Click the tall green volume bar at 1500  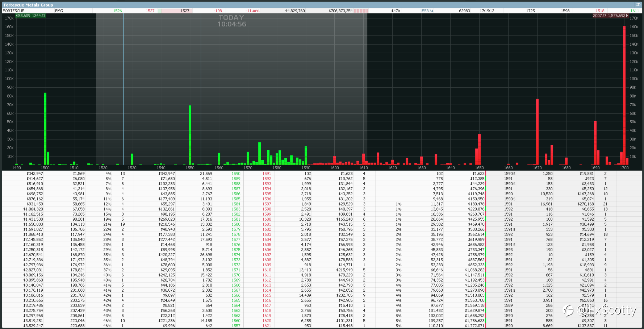coord(45,129)
